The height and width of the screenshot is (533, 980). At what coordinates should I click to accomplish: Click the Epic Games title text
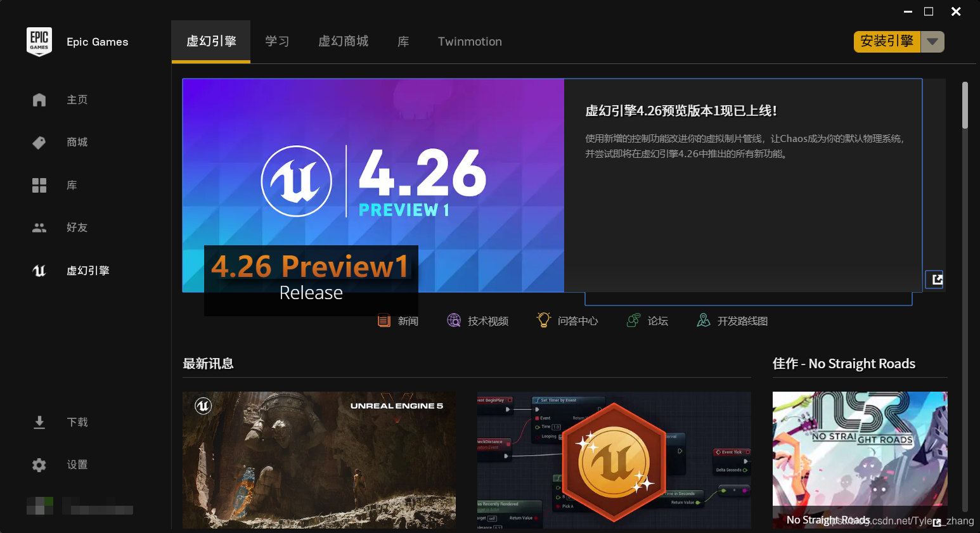click(98, 42)
